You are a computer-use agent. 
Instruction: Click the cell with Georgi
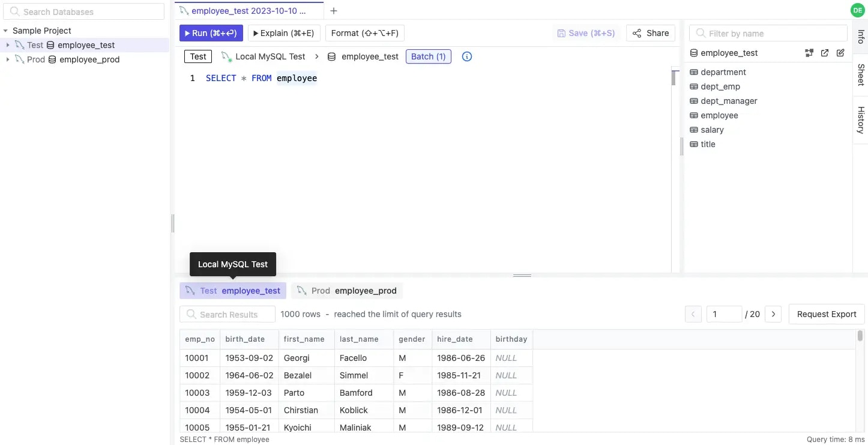pos(306,358)
